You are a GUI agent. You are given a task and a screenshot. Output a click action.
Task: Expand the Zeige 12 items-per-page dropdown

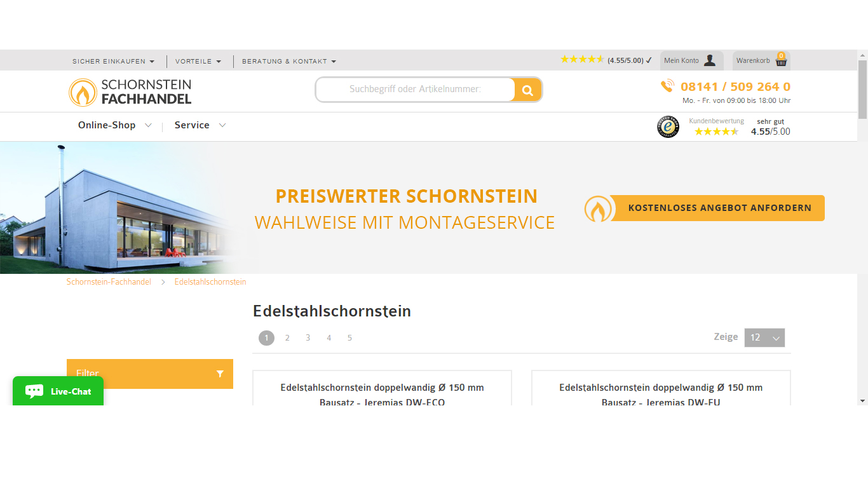764,337
